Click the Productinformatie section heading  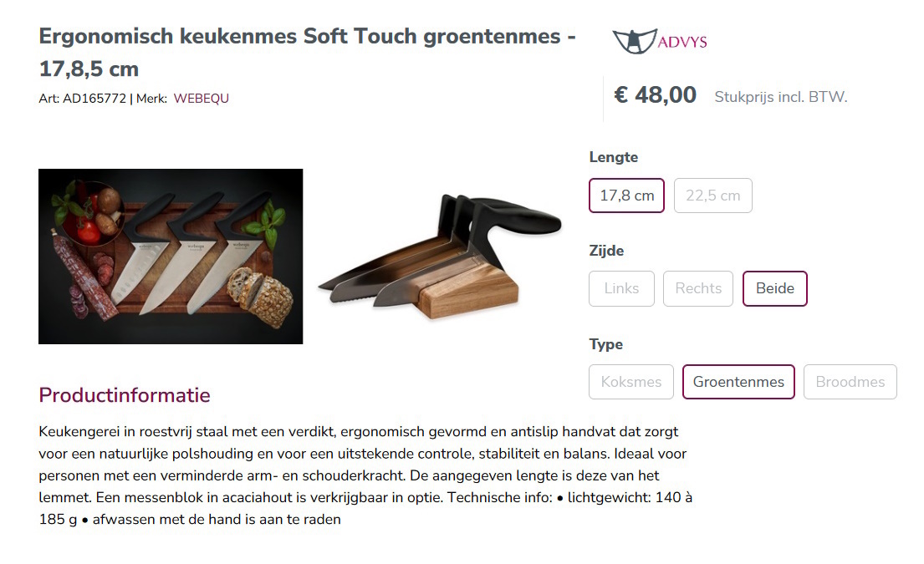coord(124,394)
